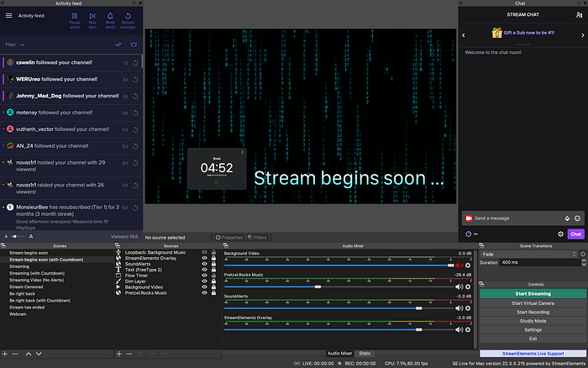Viewport: 588px width, 368px height.
Task: Add a new source with plus icon
Action: point(119,354)
